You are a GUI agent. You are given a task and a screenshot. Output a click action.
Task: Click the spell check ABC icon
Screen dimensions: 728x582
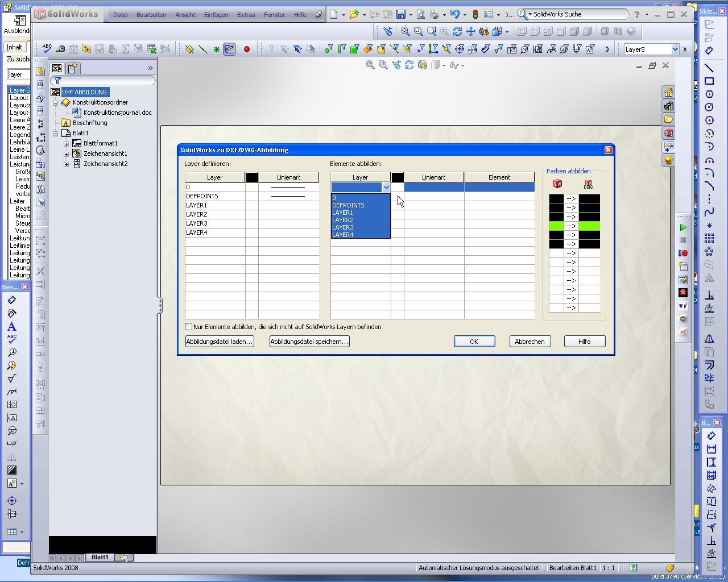click(47, 49)
